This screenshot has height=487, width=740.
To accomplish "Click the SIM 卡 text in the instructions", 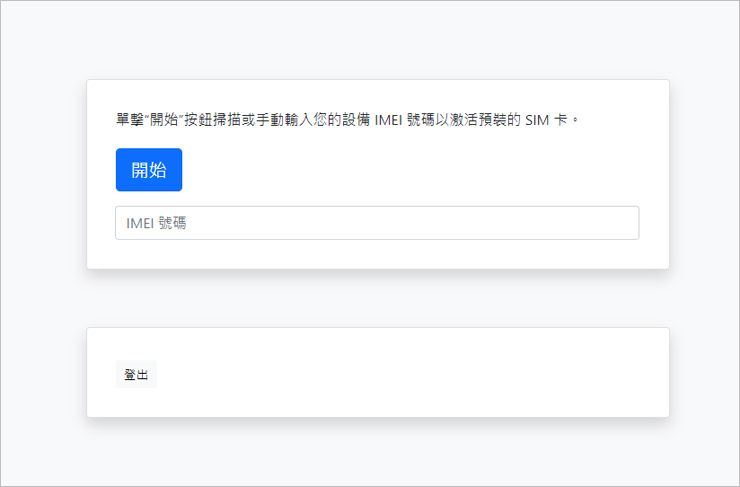I will (546, 120).
